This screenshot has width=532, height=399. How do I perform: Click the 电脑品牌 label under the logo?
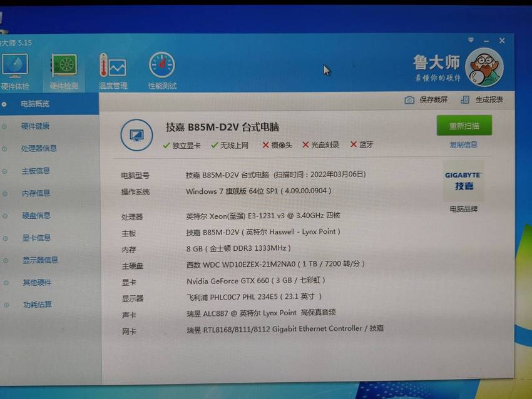coord(463,209)
